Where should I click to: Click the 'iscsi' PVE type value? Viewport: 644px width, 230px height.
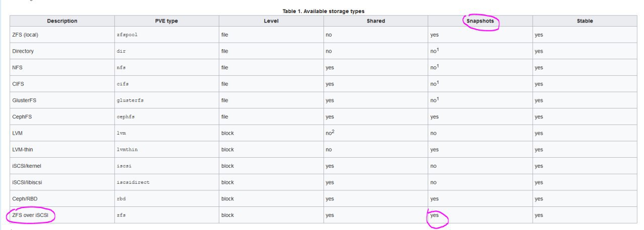tap(124, 166)
